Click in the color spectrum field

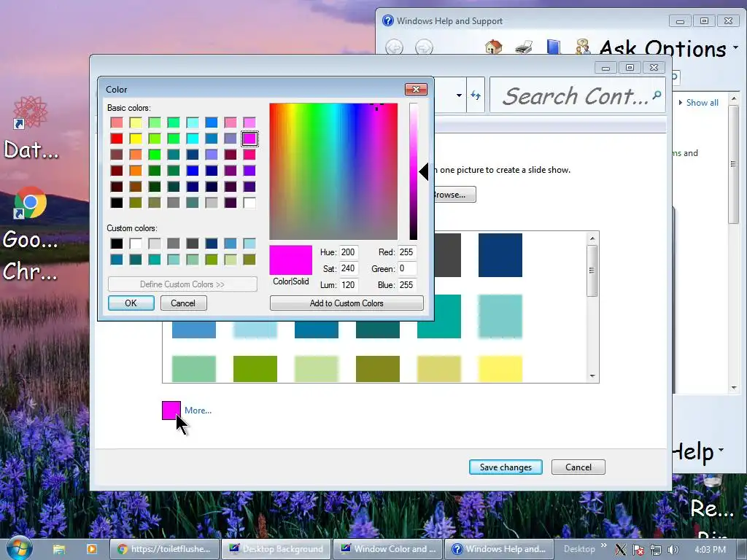click(333, 171)
